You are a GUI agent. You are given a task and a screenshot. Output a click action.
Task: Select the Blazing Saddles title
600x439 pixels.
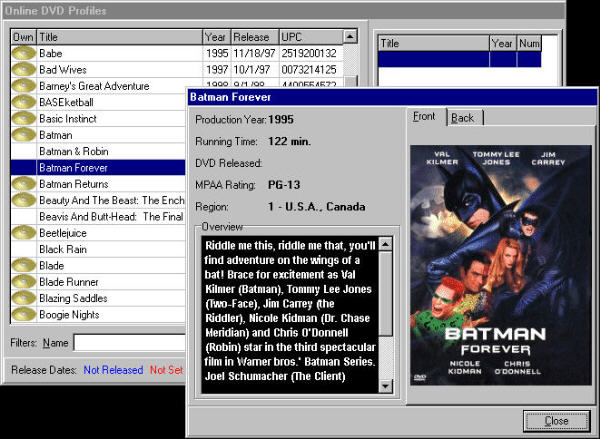coord(73,298)
